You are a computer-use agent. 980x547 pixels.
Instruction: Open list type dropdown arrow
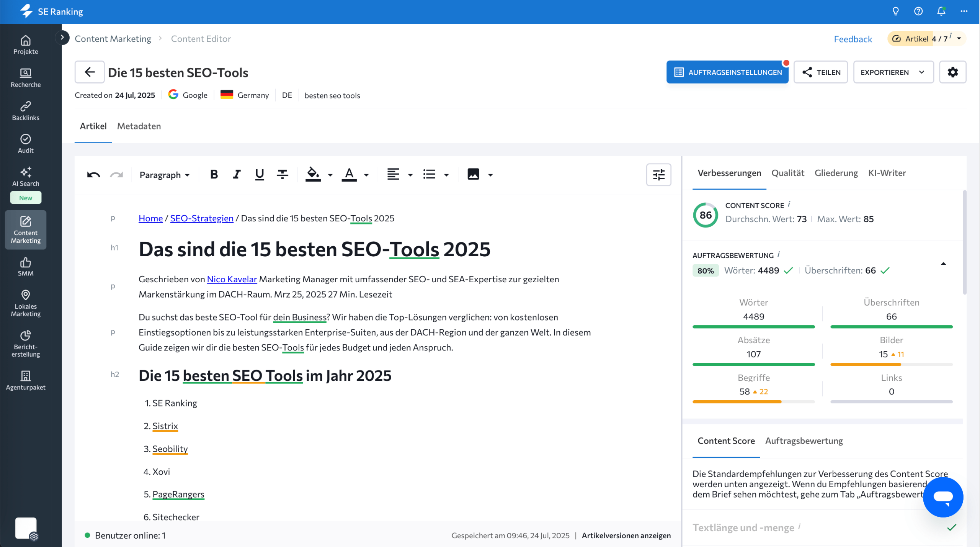coord(446,175)
